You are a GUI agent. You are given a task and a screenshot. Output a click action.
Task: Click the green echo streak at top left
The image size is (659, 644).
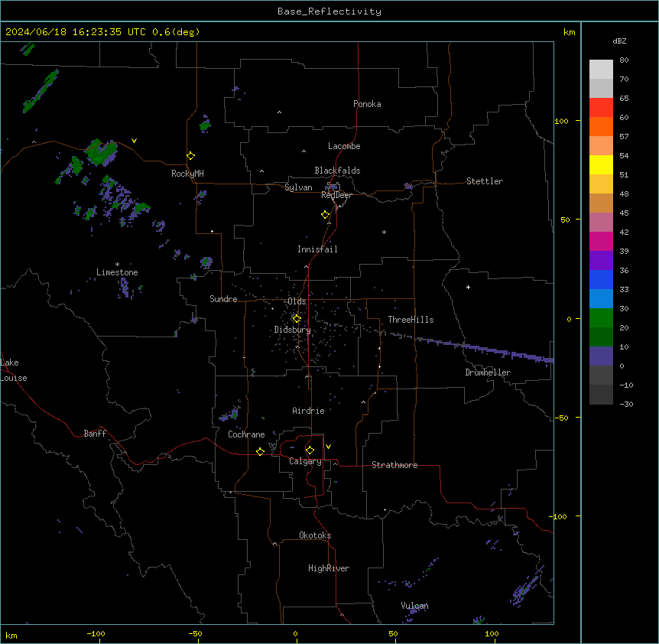41,91
